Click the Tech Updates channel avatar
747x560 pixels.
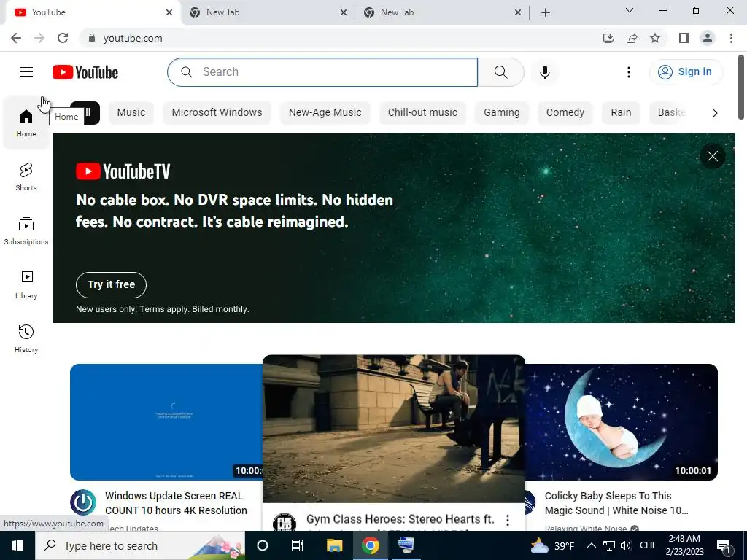pyautogui.click(x=83, y=502)
